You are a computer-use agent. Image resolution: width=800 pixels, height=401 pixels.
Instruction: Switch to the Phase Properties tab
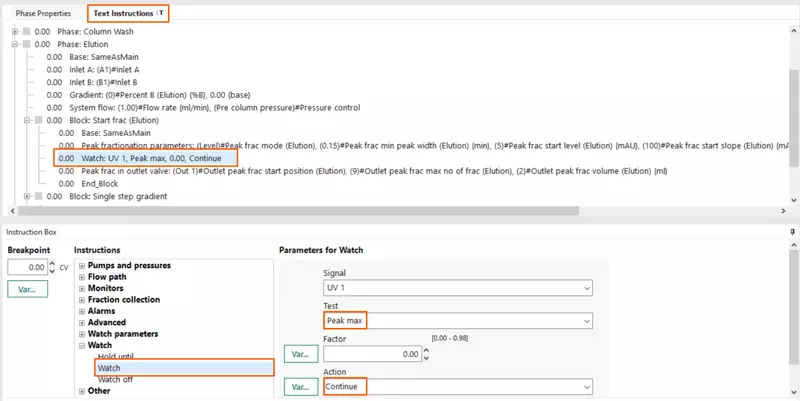click(x=43, y=14)
